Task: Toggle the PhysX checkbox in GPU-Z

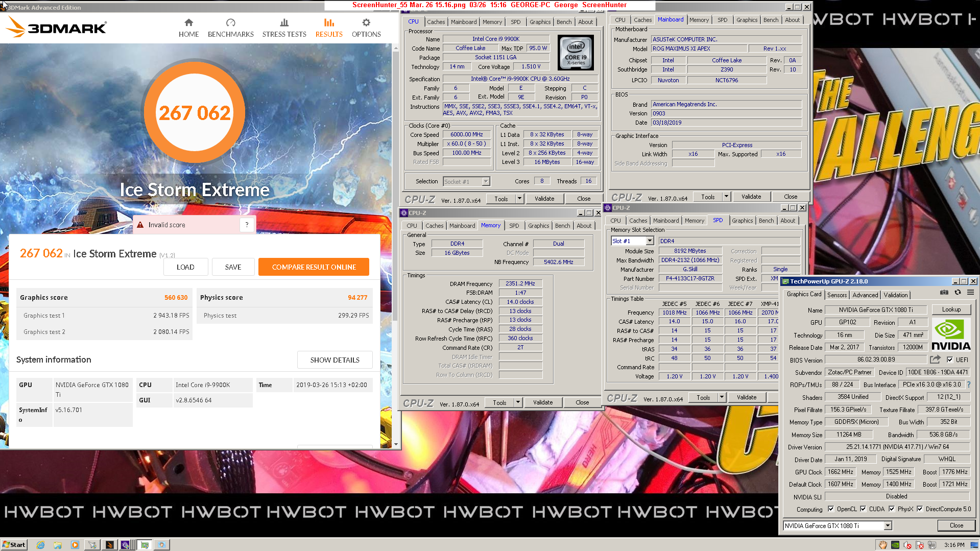Action: [892, 509]
